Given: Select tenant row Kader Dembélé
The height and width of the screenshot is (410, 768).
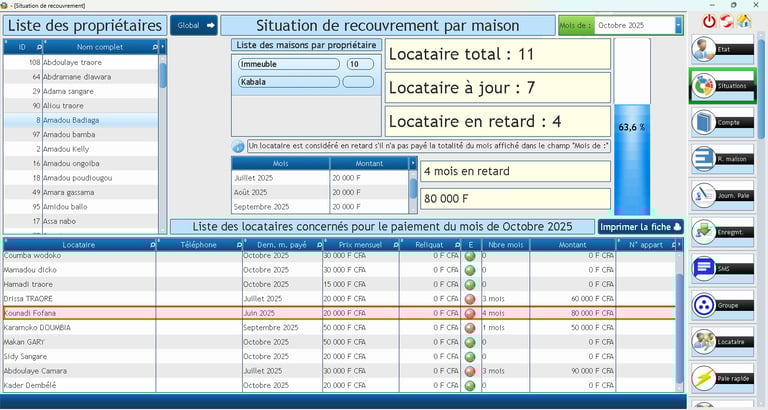Looking at the screenshot, I should point(339,385).
